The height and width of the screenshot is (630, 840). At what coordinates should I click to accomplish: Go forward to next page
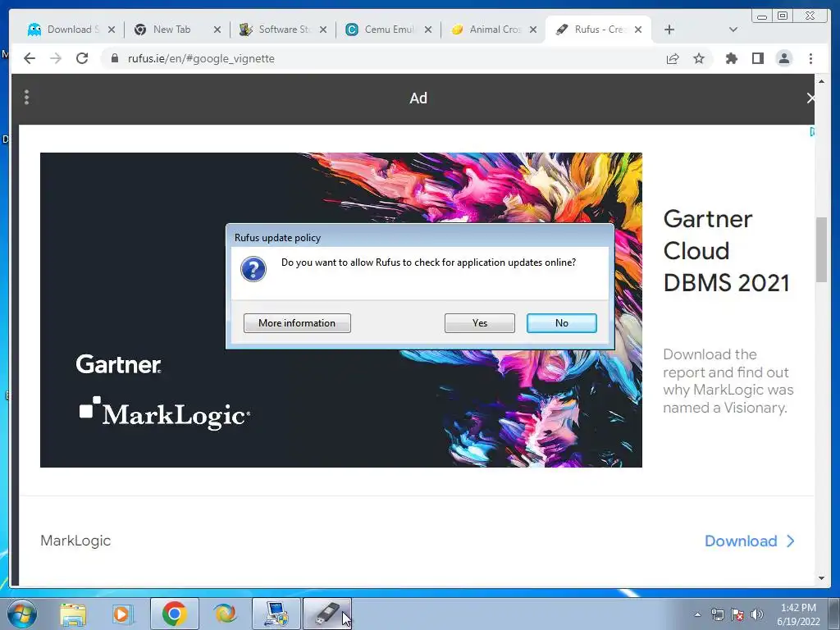tap(56, 58)
